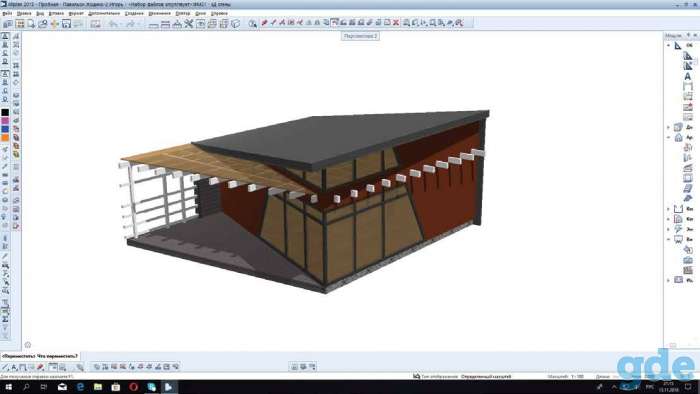Open the Opera browser on taskbar

[133, 387]
